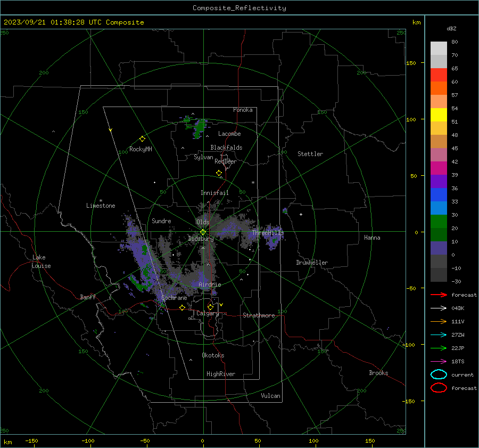Click the Lacombe city label
This screenshot has height=448, width=479.
tap(229, 134)
